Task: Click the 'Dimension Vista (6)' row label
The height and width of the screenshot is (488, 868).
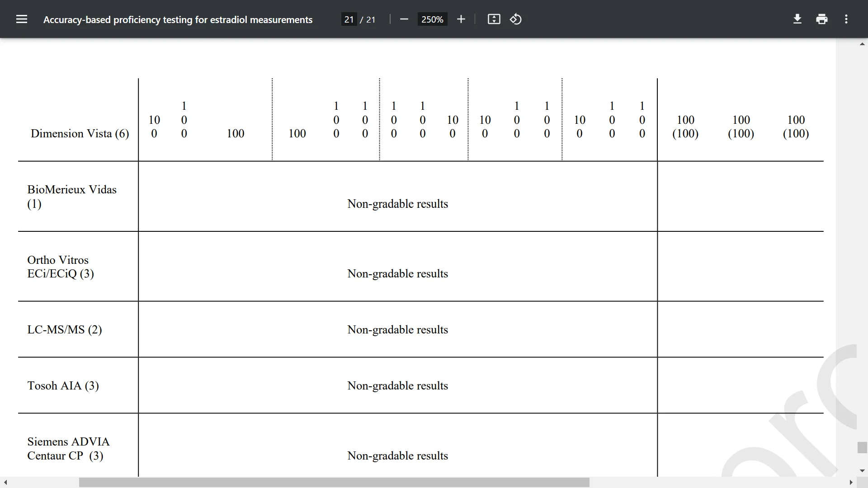Action: (x=80, y=134)
